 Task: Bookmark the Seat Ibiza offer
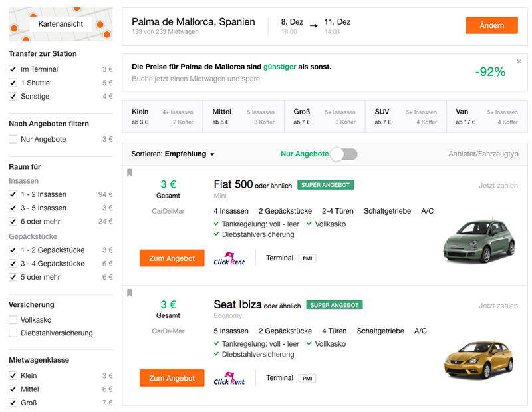[x=129, y=292]
